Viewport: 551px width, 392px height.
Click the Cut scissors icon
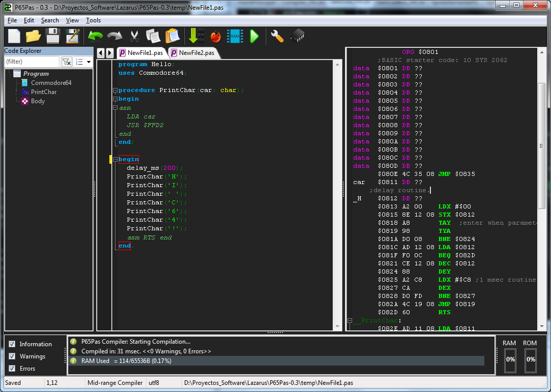[x=134, y=36]
